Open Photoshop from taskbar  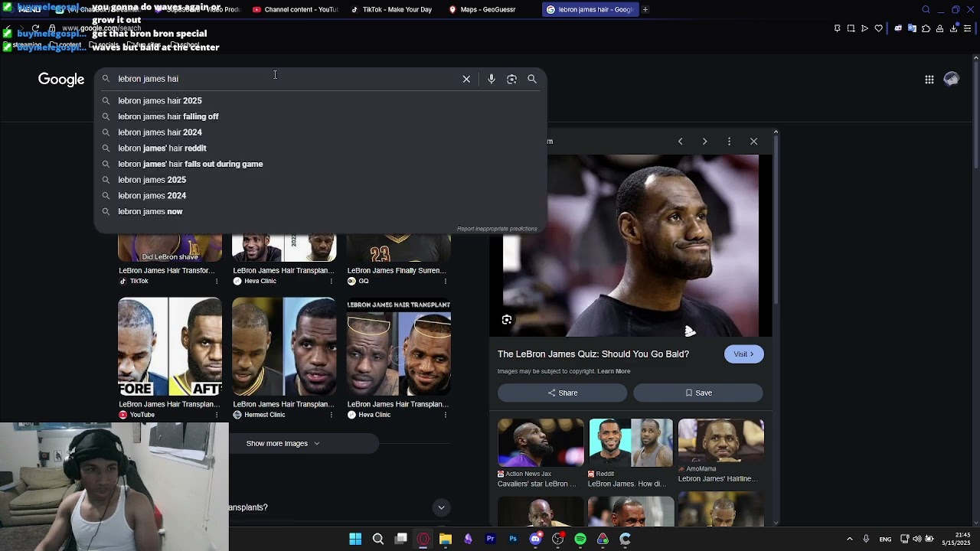[x=513, y=539]
